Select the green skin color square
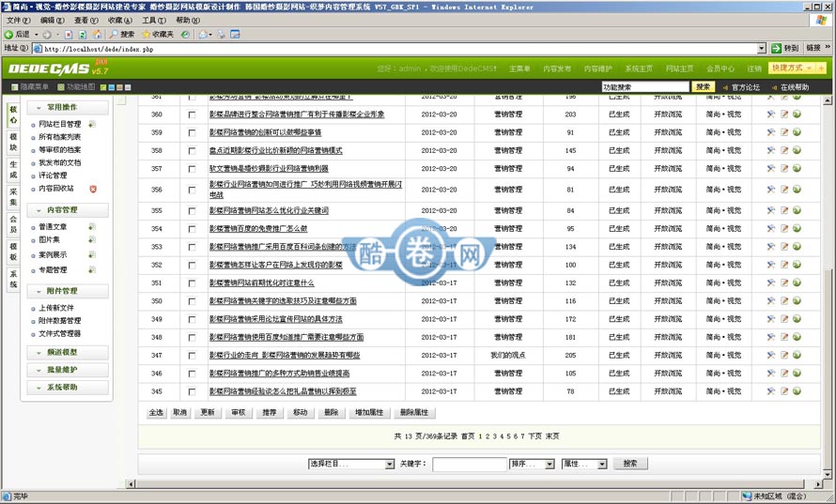Viewport: 836px width, 504px height. [103, 87]
